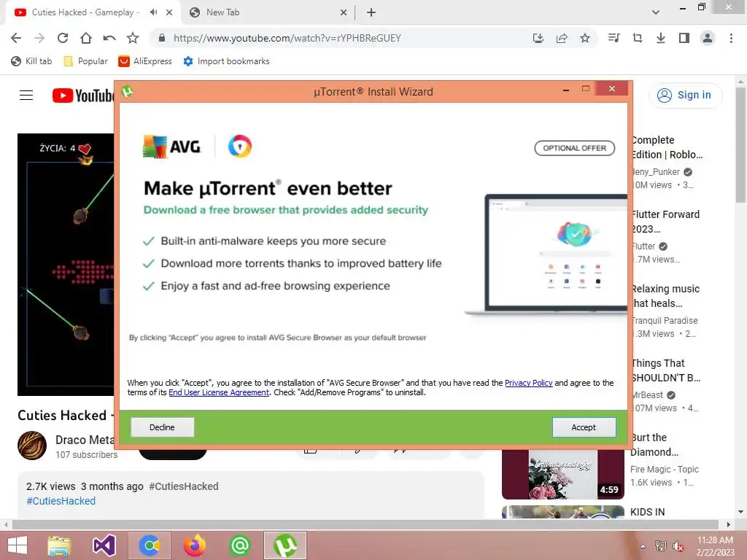Open the Burt the Diamond video title

pos(654,444)
